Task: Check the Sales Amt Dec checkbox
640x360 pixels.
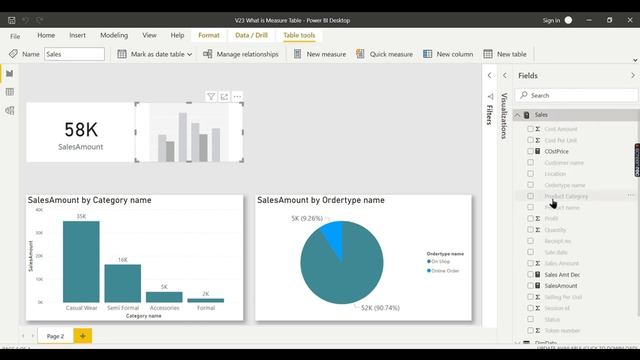Action: pos(530,274)
